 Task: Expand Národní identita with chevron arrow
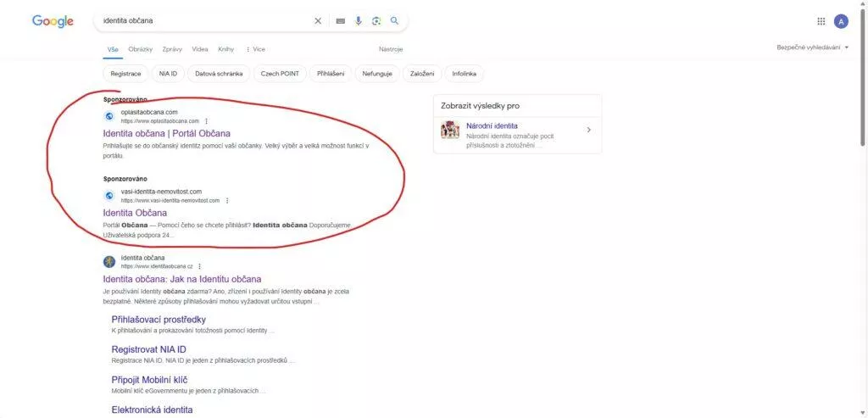[x=588, y=130]
